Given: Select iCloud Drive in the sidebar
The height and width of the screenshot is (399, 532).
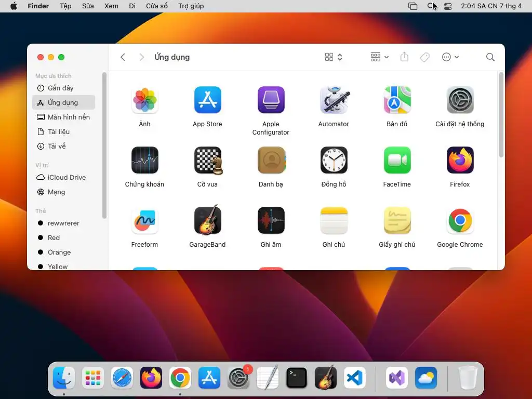Looking at the screenshot, I should point(64,178).
